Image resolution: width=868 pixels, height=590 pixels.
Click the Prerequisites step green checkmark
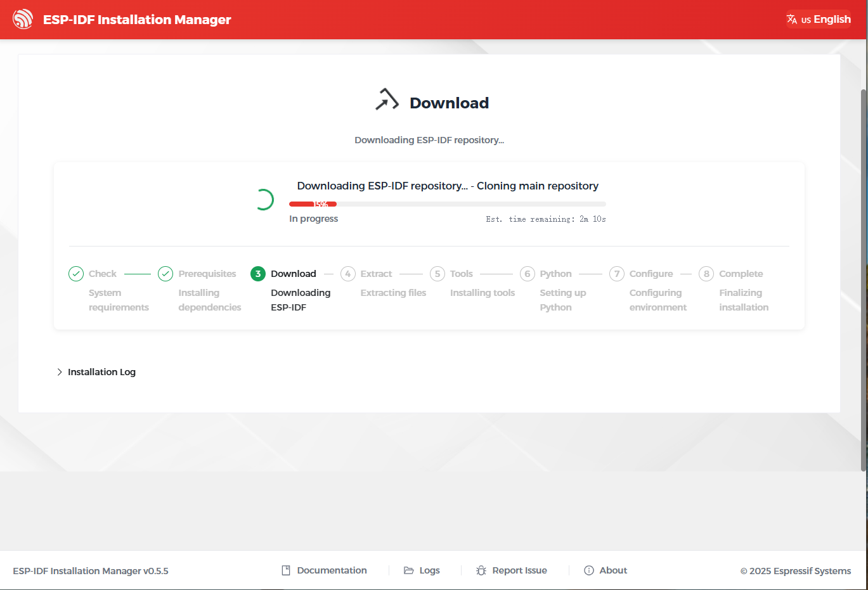click(165, 274)
